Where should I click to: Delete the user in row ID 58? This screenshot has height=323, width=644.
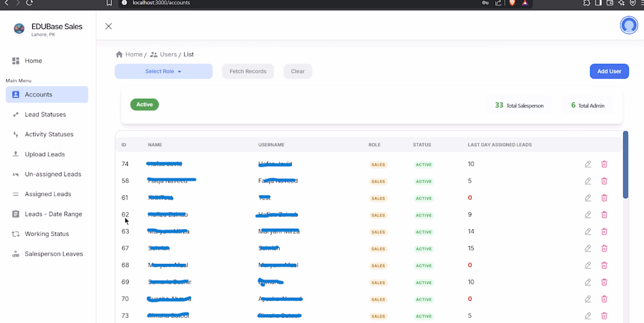tap(604, 181)
